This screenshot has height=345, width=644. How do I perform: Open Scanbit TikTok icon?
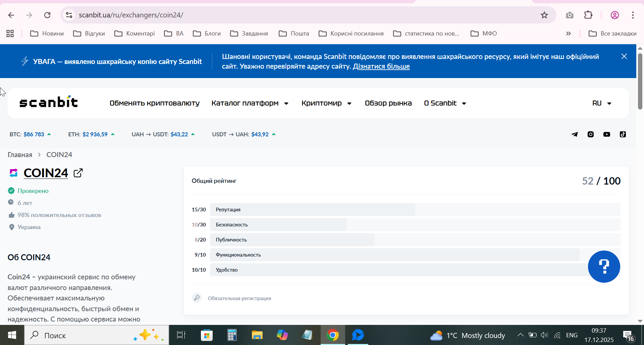(x=623, y=134)
